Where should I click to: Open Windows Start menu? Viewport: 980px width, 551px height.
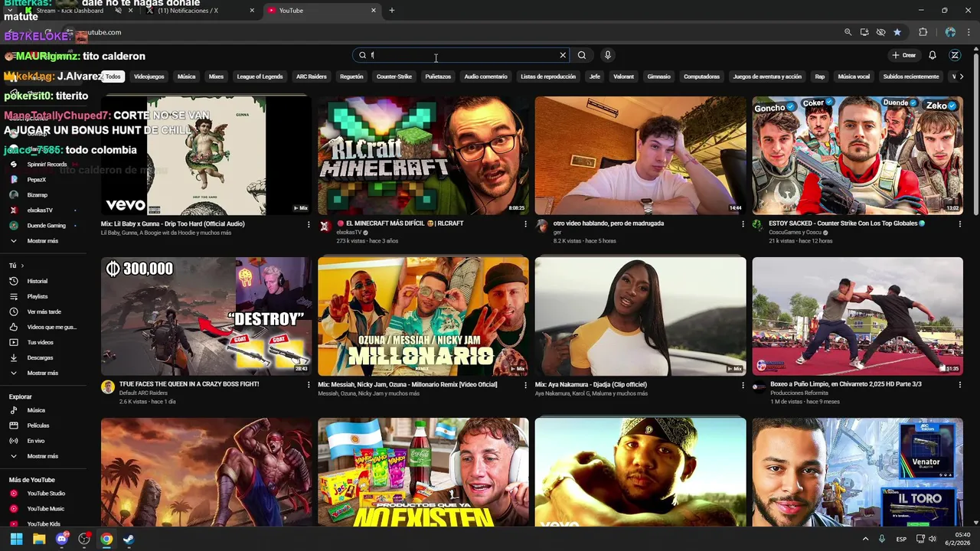coord(16,539)
